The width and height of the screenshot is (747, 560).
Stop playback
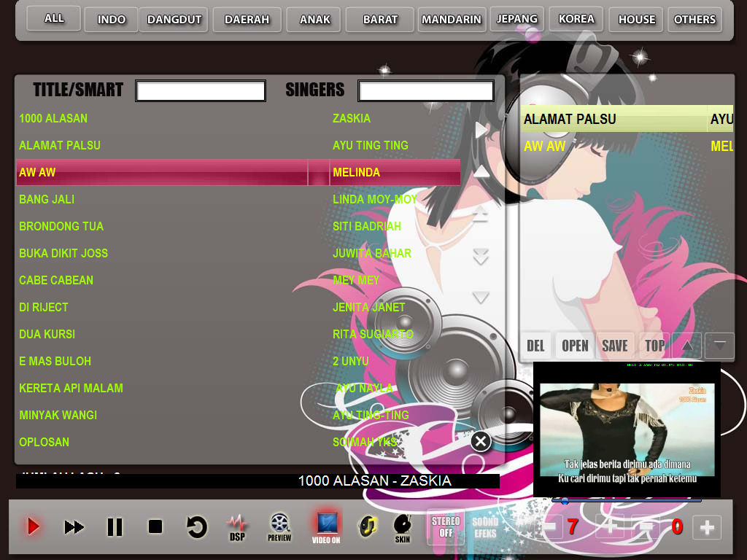(x=155, y=526)
